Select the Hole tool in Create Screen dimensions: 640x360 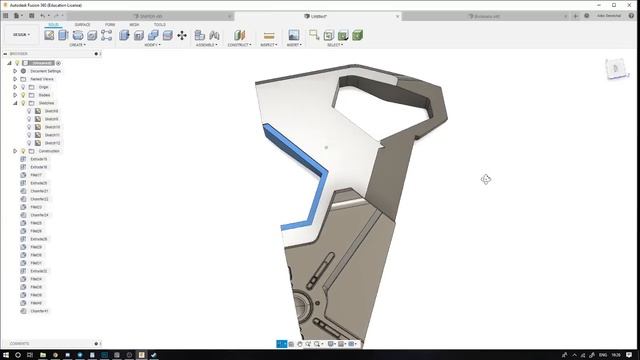click(x=92, y=35)
